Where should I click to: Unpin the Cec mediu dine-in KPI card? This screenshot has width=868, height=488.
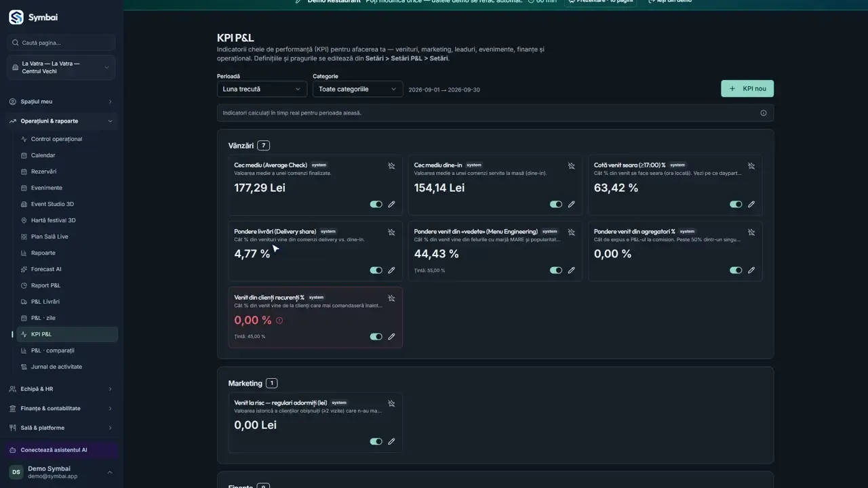pyautogui.click(x=571, y=165)
